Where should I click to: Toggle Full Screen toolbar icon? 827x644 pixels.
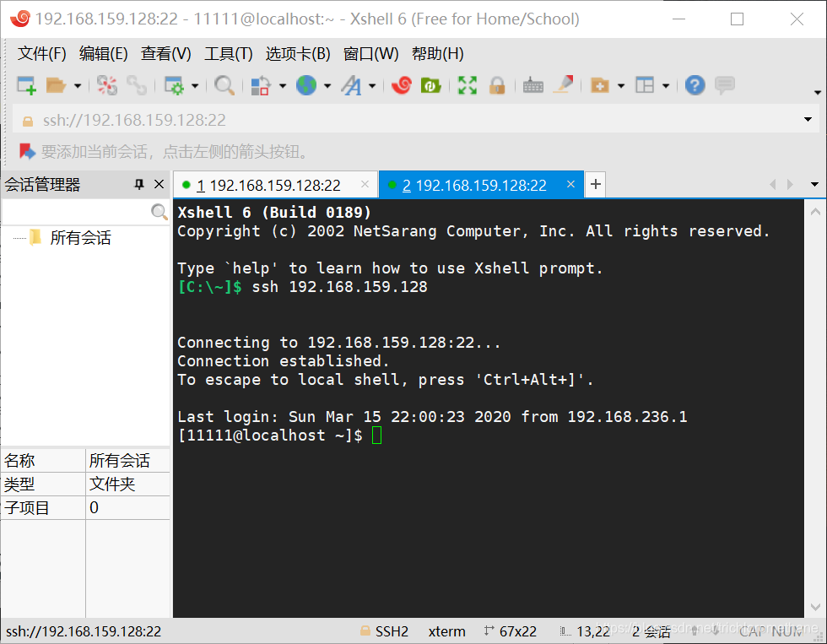(x=468, y=85)
